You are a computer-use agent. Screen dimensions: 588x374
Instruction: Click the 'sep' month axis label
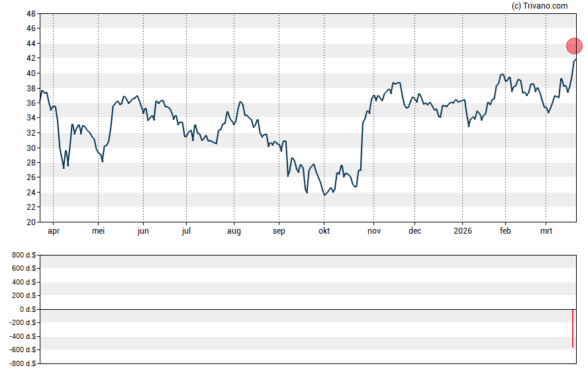(279, 232)
